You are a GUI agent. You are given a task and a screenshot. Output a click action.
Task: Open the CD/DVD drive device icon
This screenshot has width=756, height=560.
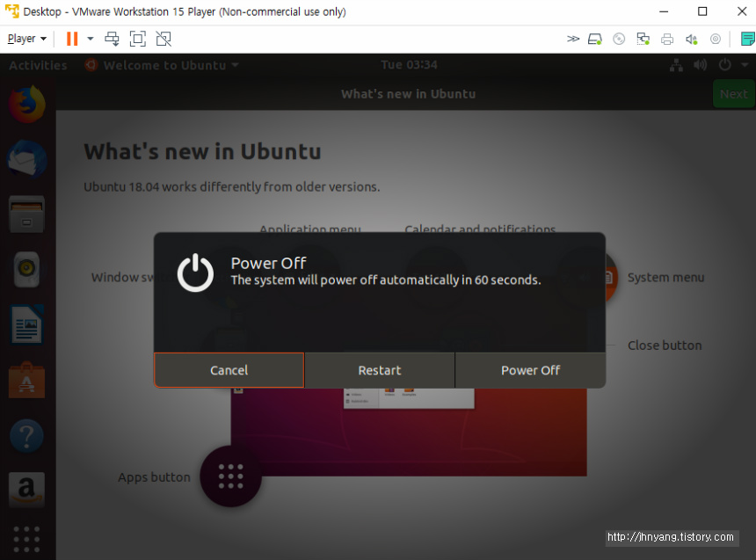619,39
